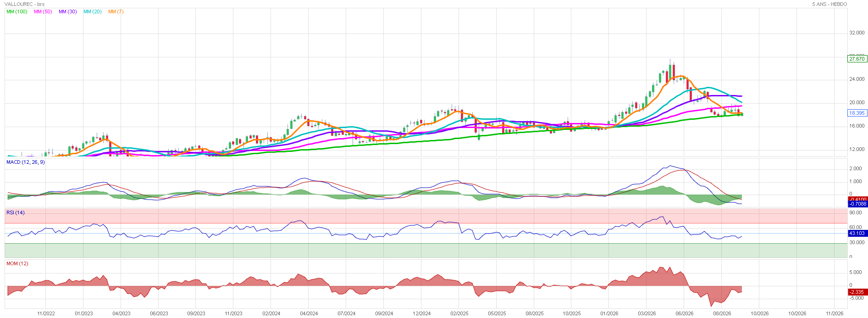
Task: Click the blue 43.103 RSI value tag
Action: [x=857, y=233]
